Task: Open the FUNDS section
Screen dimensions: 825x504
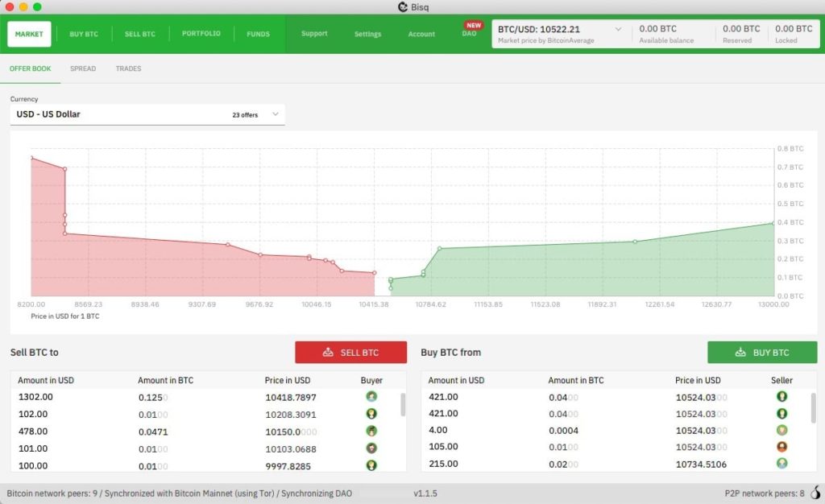Action: point(258,34)
